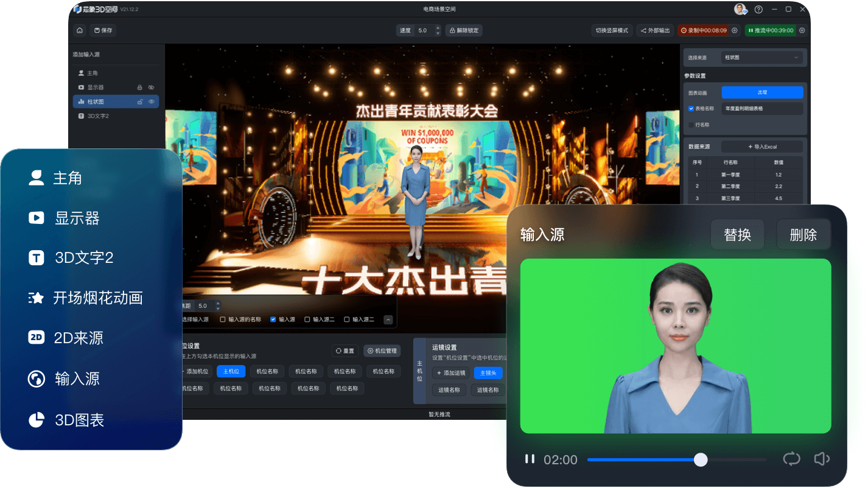Pause the 输入源 preview video
Image resolution: width=868 pixels, height=488 pixels.
point(530,459)
